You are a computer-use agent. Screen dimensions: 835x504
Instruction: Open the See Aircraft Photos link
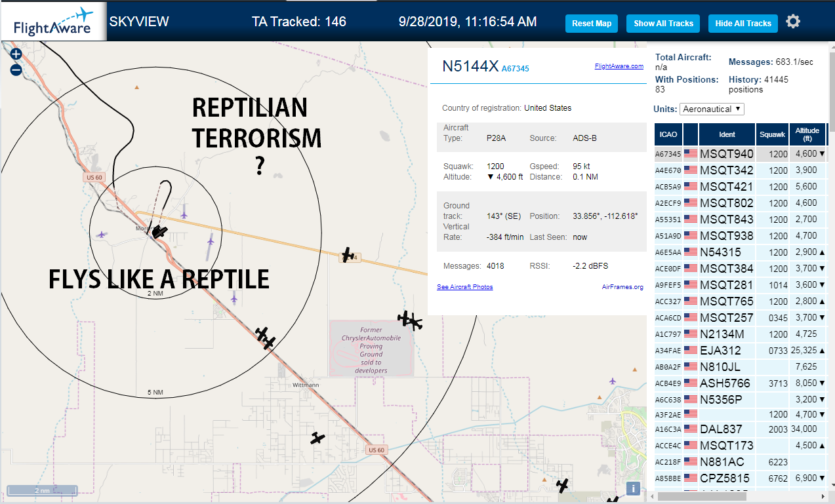464,287
